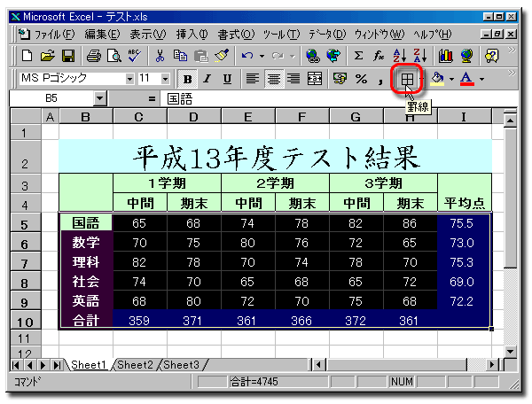Image resolution: width=532 pixels, height=404 pixels.
Task: Launch the Chart Wizard icon
Action: coord(445,56)
